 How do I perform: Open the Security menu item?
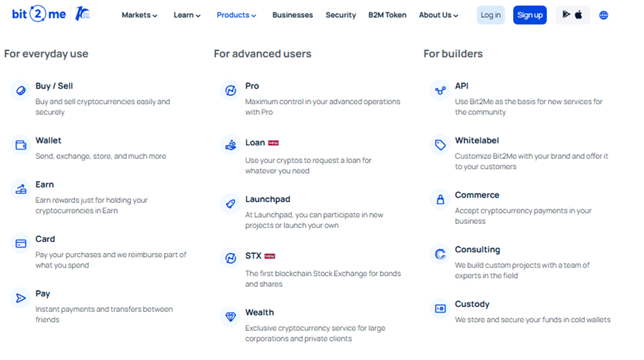(x=341, y=15)
